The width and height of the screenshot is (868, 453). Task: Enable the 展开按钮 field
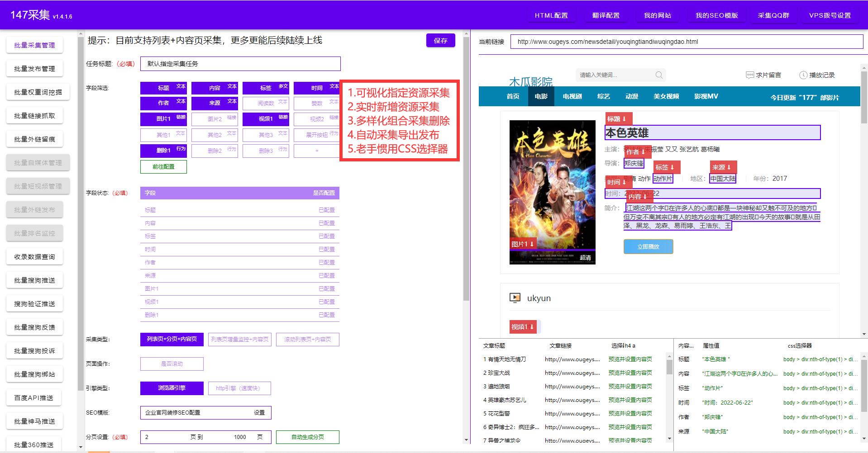[x=316, y=135]
